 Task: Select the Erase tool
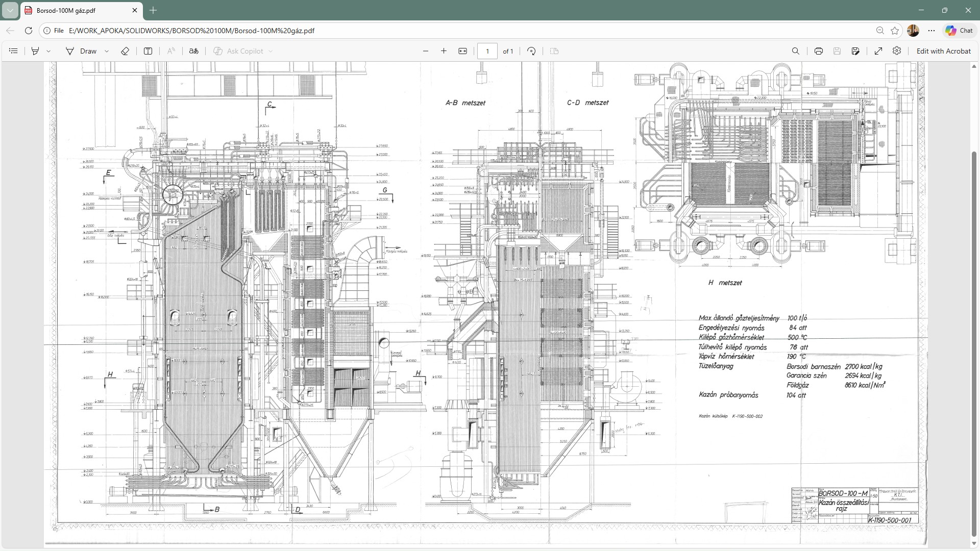pos(125,51)
